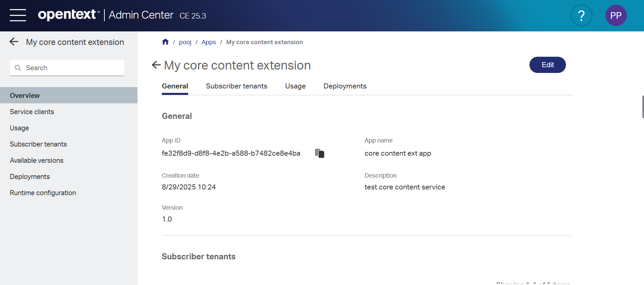Image resolution: width=644 pixels, height=285 pixels.
Task: Click the sidebar title 'My core content extension'
Action: 75,42
